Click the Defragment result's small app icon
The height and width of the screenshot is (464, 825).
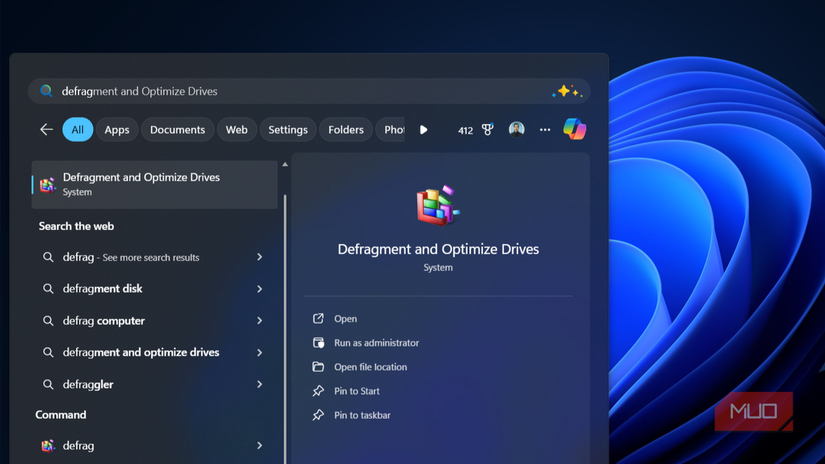(x=47, y=185)
